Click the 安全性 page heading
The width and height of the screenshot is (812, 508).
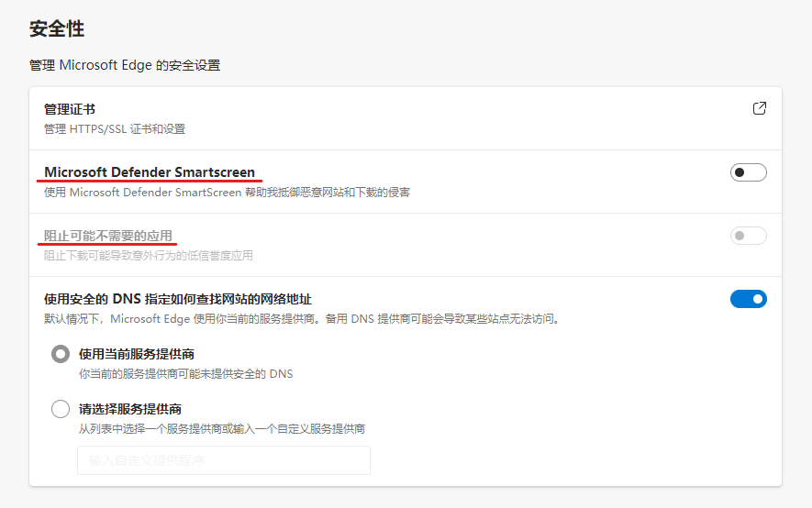coord(57,28)
